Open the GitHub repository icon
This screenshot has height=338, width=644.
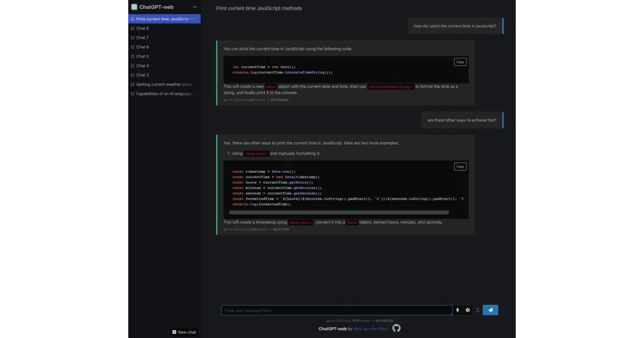point(397,328)
